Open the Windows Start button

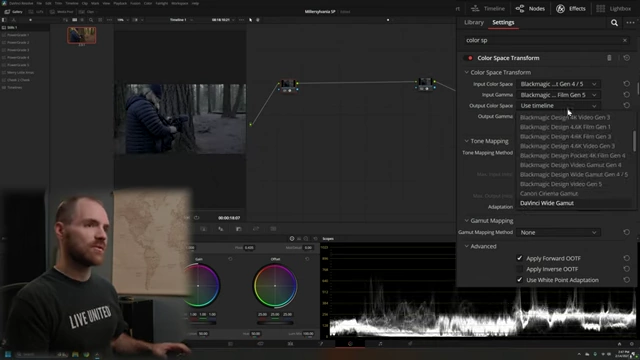8,354
